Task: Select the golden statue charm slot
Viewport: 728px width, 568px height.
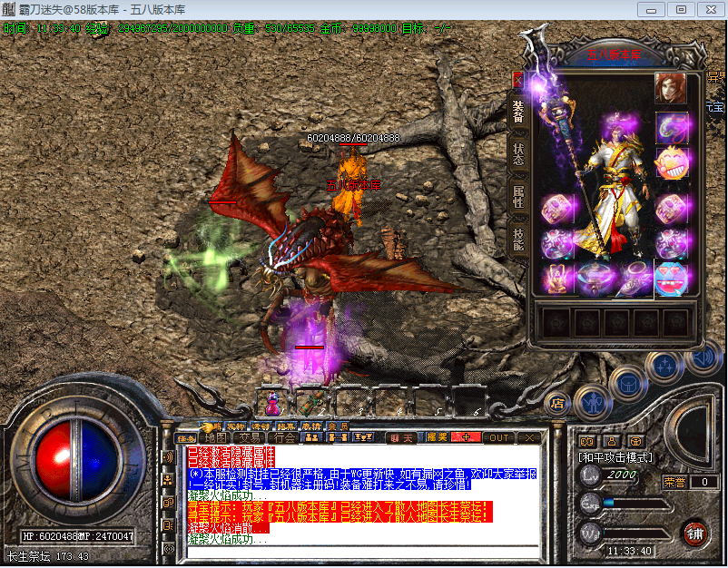Action: (557, 279)
